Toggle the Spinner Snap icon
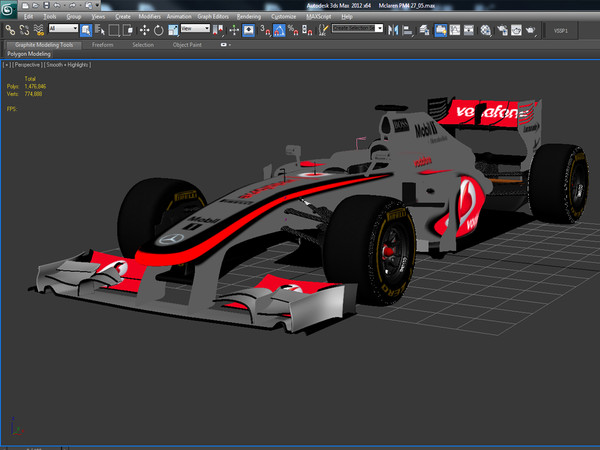 (307, 30)
